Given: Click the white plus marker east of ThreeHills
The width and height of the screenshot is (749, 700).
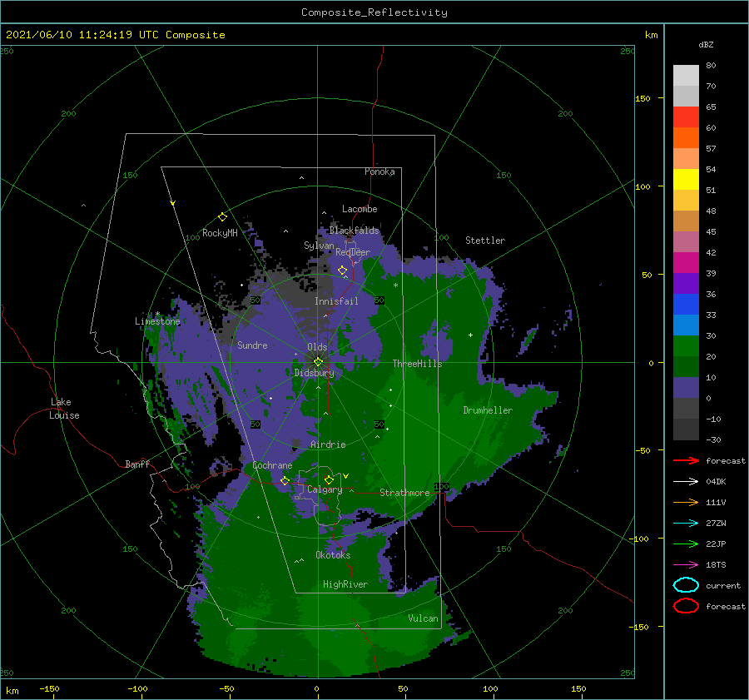Looking at the screenshot, I should (x=470, y=335).
